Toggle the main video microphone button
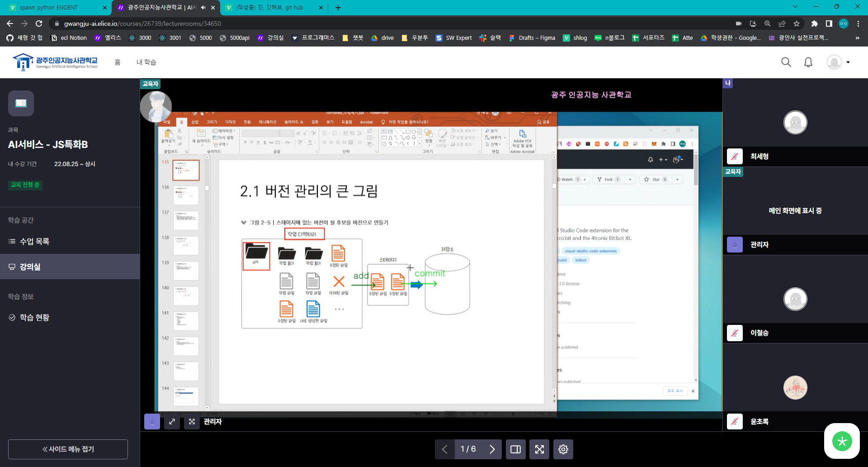Viewport: 868px width, 467px height. pos(152,421)
